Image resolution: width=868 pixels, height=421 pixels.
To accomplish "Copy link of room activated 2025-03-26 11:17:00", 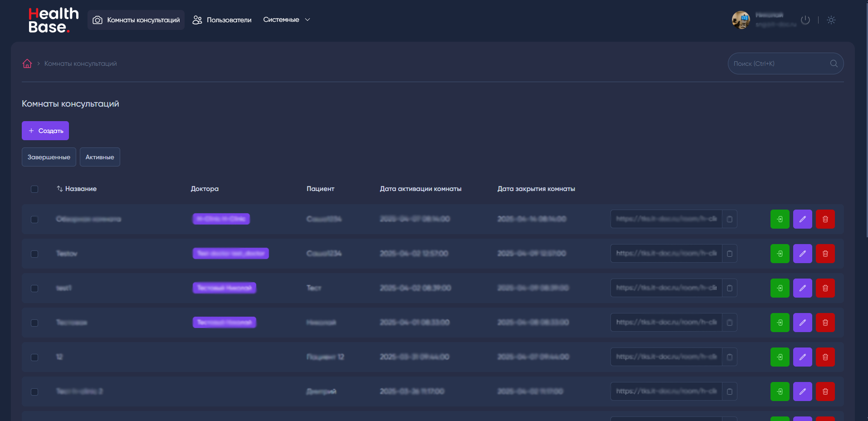I will 730,392.
